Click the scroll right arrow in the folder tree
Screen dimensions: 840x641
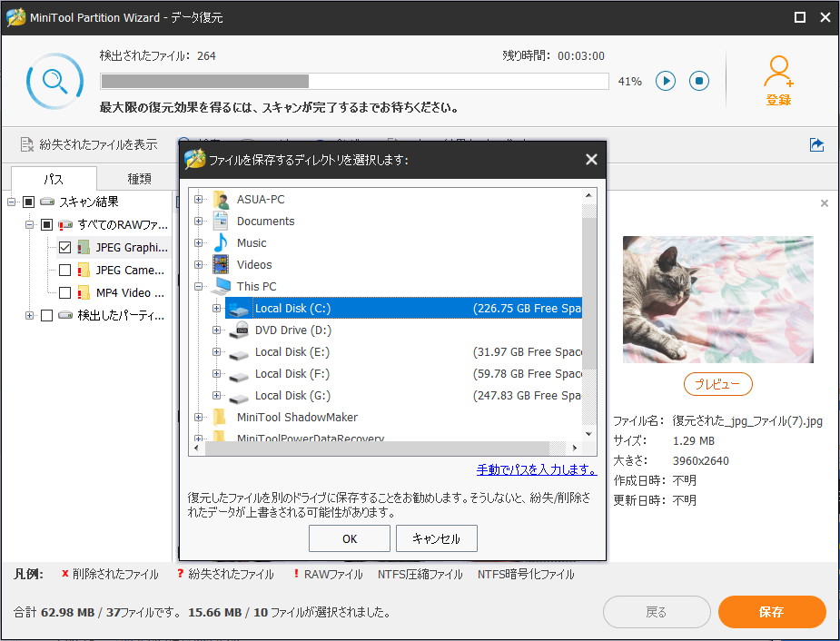coord(574,448)
